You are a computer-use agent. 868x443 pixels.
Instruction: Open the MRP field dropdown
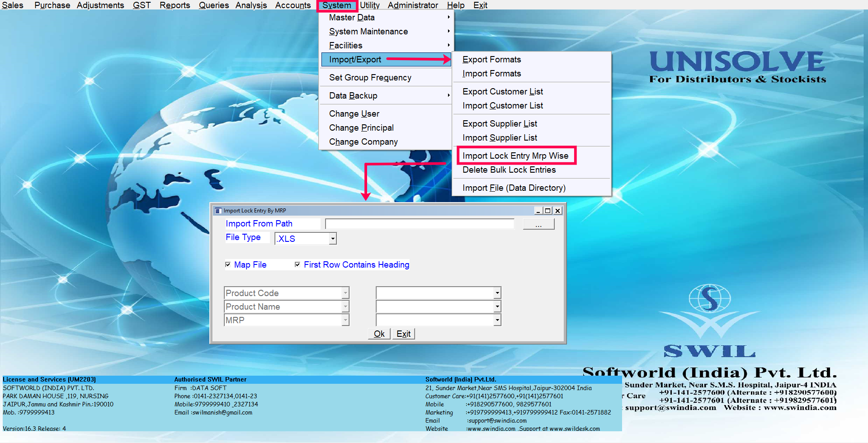point(345,320)
